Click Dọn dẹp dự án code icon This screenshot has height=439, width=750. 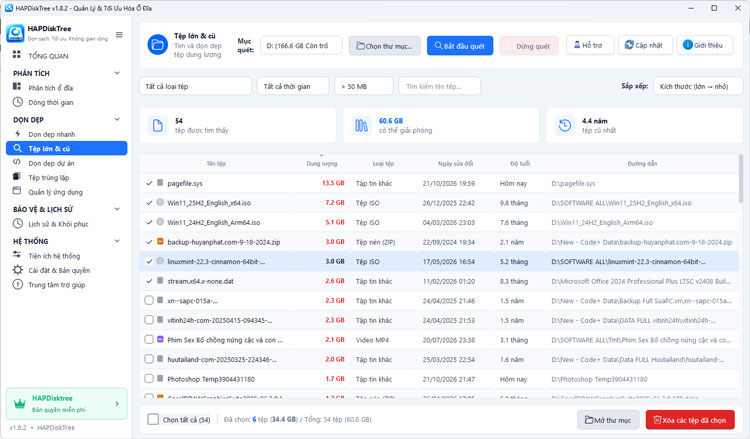pyautogui.click(x=17, y=162)
